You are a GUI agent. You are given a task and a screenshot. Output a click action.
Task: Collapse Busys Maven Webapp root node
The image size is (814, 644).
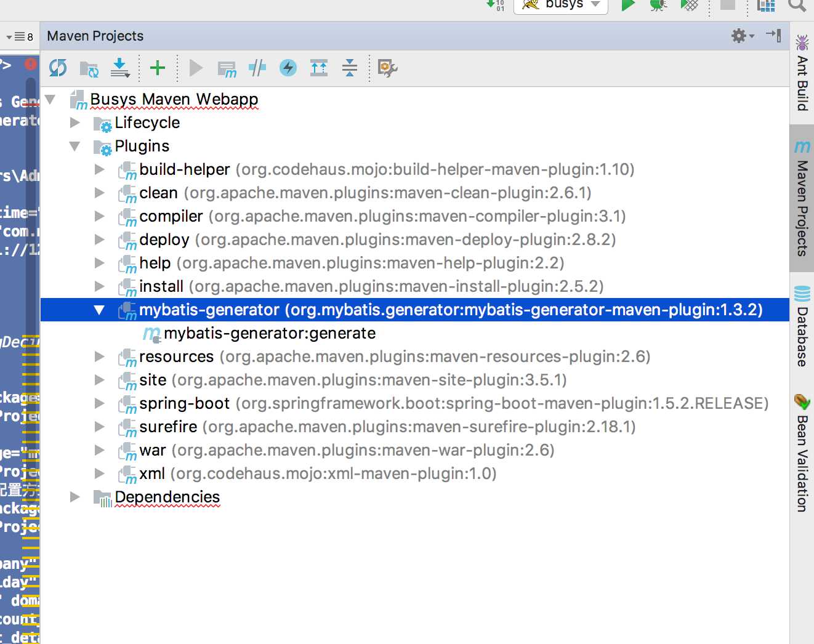[50, 99]
